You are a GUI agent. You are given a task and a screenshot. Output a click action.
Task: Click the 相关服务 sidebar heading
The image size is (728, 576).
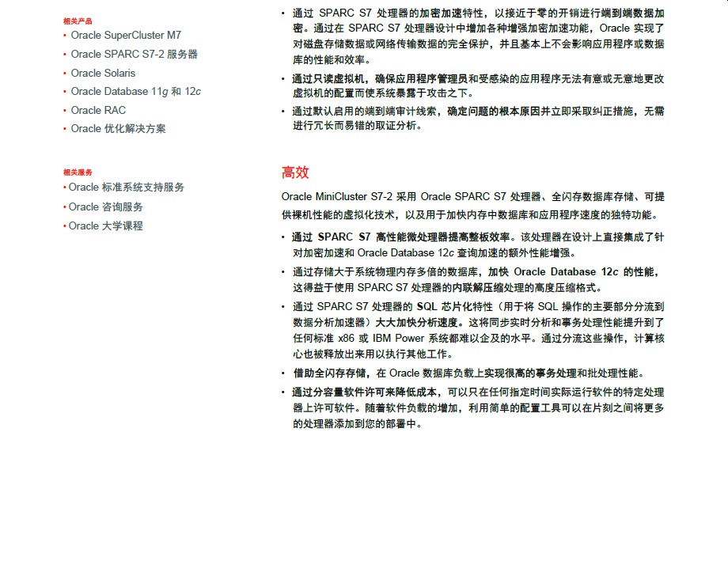coord(78,172)
